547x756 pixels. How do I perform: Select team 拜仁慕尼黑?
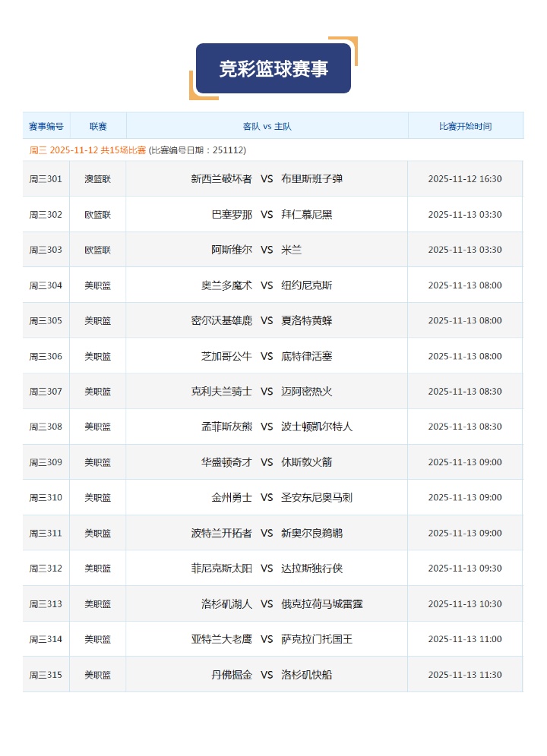(x=306, y=215)
